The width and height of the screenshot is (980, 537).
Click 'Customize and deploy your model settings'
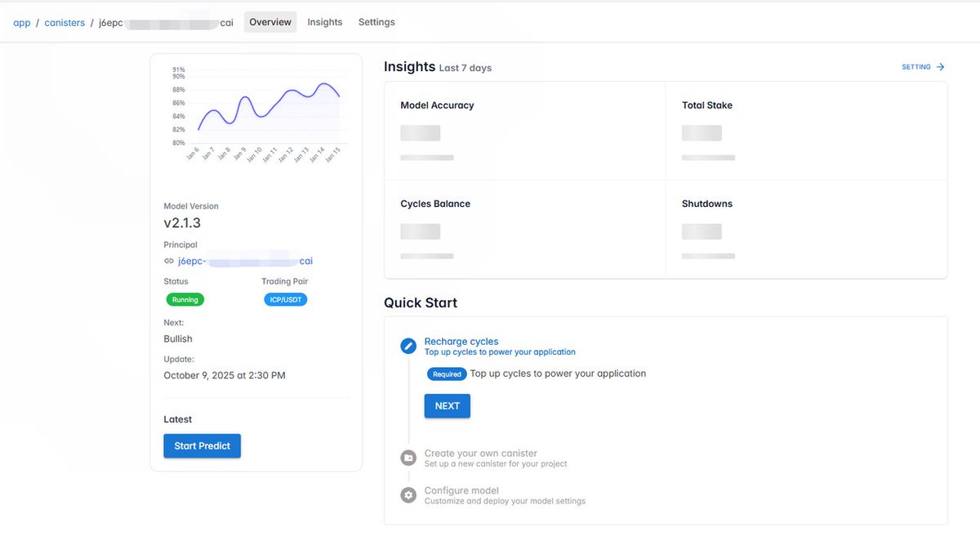click(505, 501)
